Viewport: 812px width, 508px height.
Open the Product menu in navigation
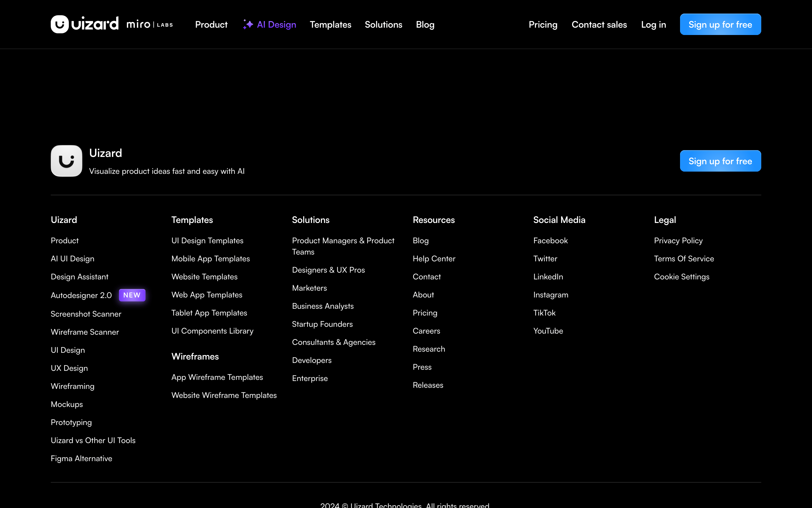point(211,25)
